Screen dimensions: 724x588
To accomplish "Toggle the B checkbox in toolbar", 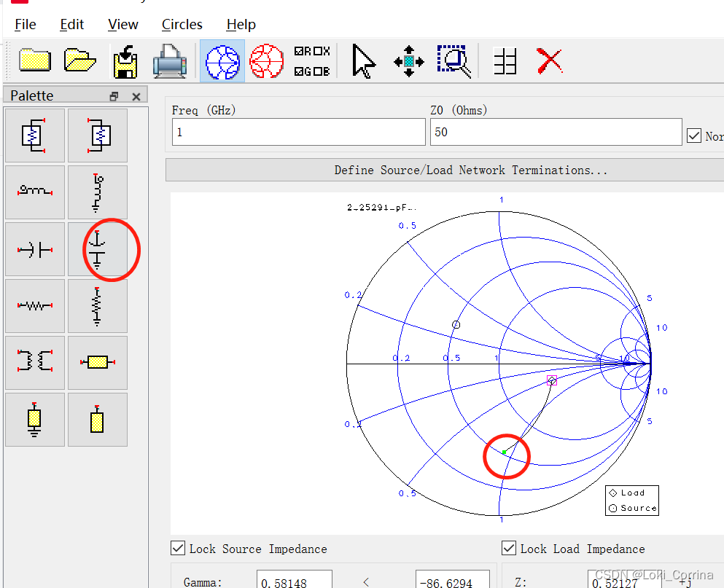I will [322, 71].
